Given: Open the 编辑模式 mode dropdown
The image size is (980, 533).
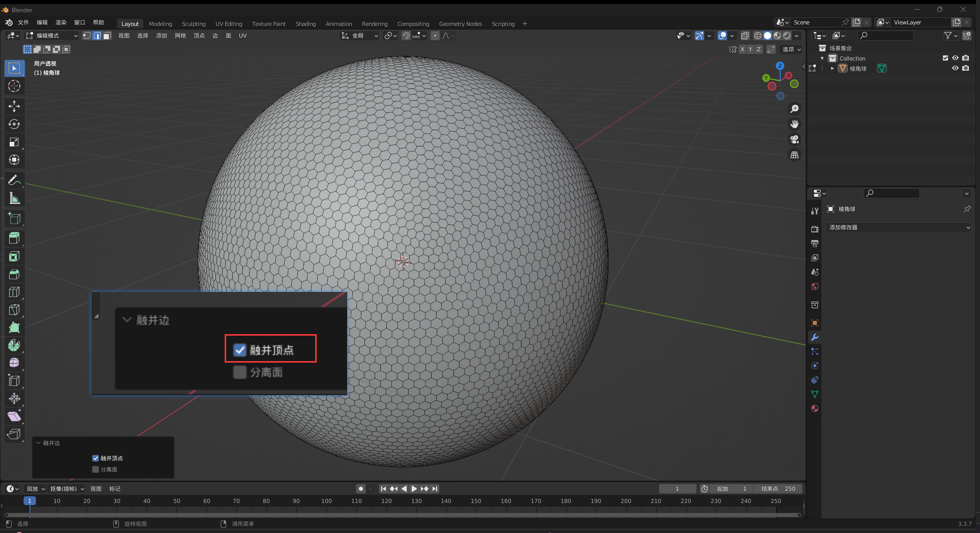Looking at the screenshot, I should (51, 36).
